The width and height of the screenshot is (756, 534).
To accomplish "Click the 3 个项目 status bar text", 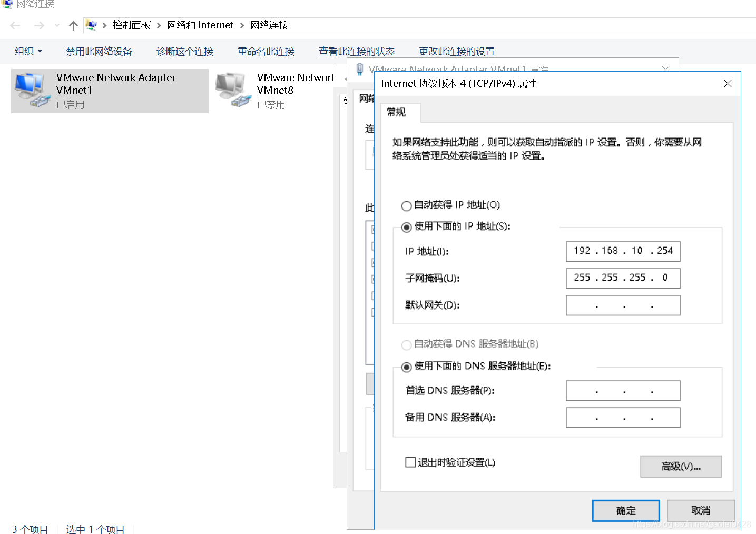I will [30, 529].
